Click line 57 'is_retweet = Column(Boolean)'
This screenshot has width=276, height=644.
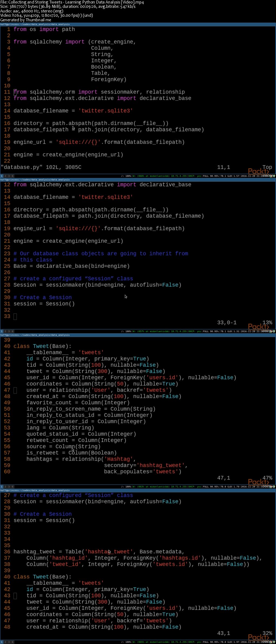71,453
